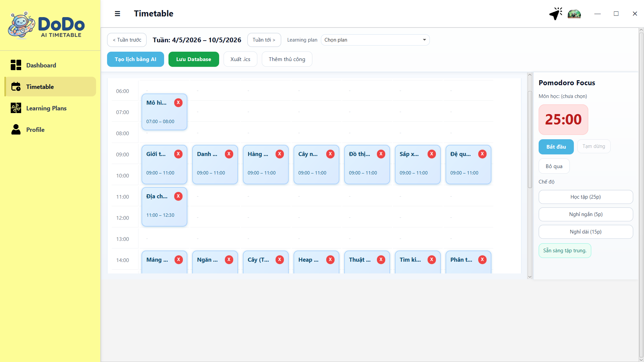Open the 'Thuật ...' event card
This screenshot has height=362, width=644.
[367, 262]
